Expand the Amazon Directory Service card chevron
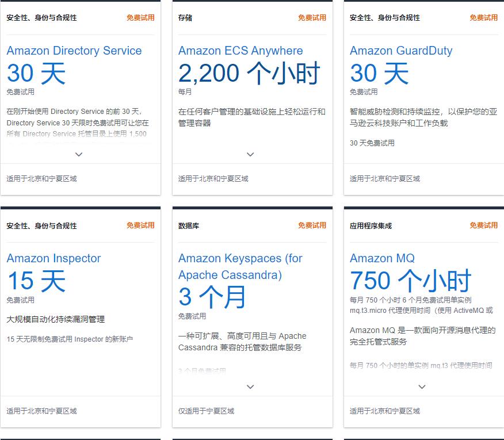This screenshot has height=440, width=504. click(79, 154)
